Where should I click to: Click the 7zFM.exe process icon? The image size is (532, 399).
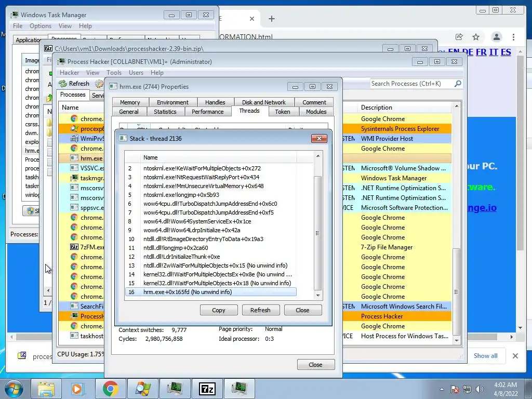(x=74, y=247)
